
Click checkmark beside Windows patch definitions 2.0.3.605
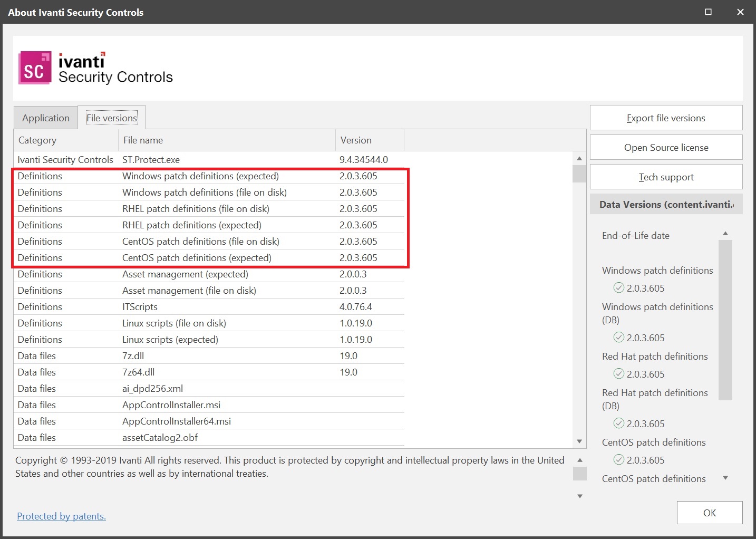[x=618, y=288]
